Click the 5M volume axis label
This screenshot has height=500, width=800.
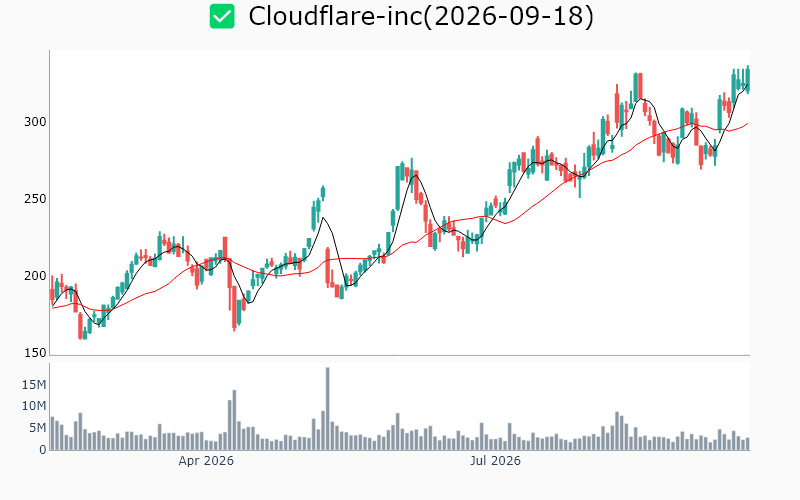(37, 428)
